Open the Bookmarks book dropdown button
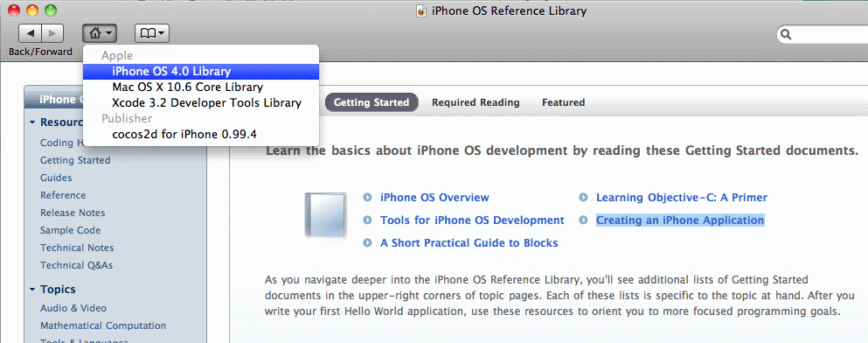Image resolution: width=868 pixels, height=343 pixels. click(x=152, y=34)
